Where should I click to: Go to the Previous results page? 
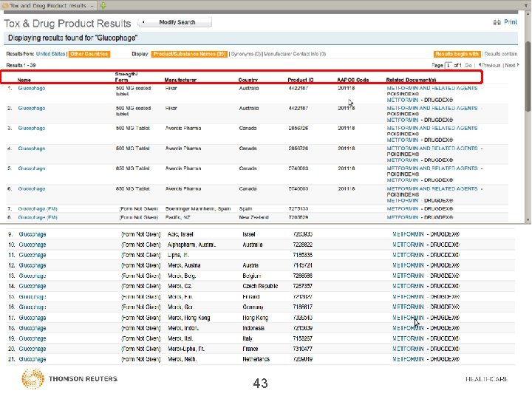(490, 65)
